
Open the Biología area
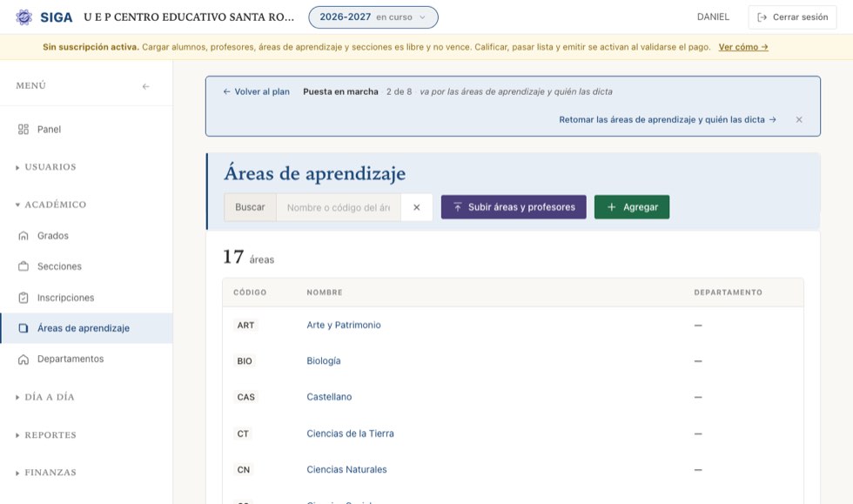pos(324,361)
